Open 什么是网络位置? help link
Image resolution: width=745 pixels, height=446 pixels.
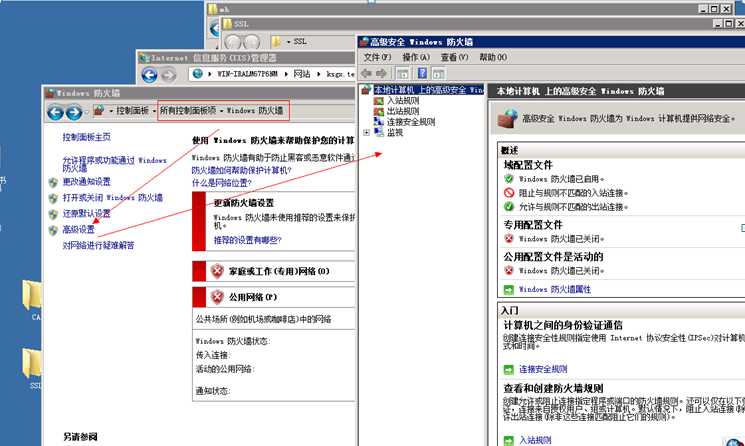221,183
